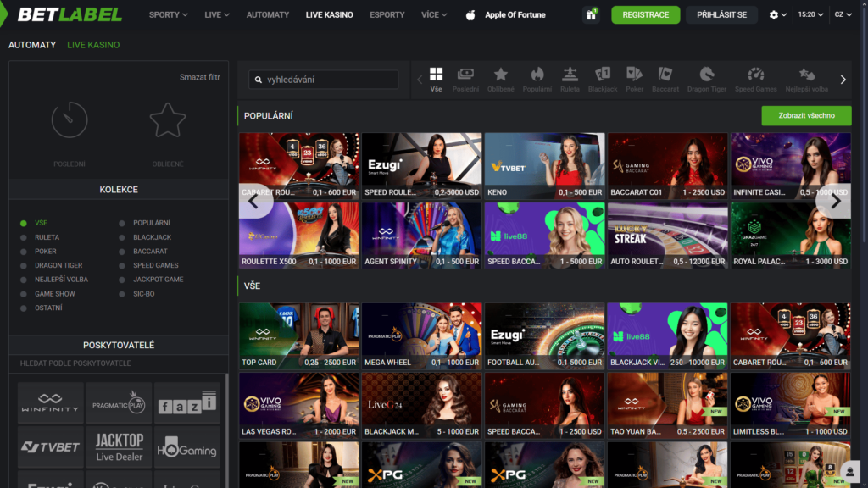Expand the settings gear dropdown
The height and width of the screenshot is (488, 868).
click(x=777, y=15)
